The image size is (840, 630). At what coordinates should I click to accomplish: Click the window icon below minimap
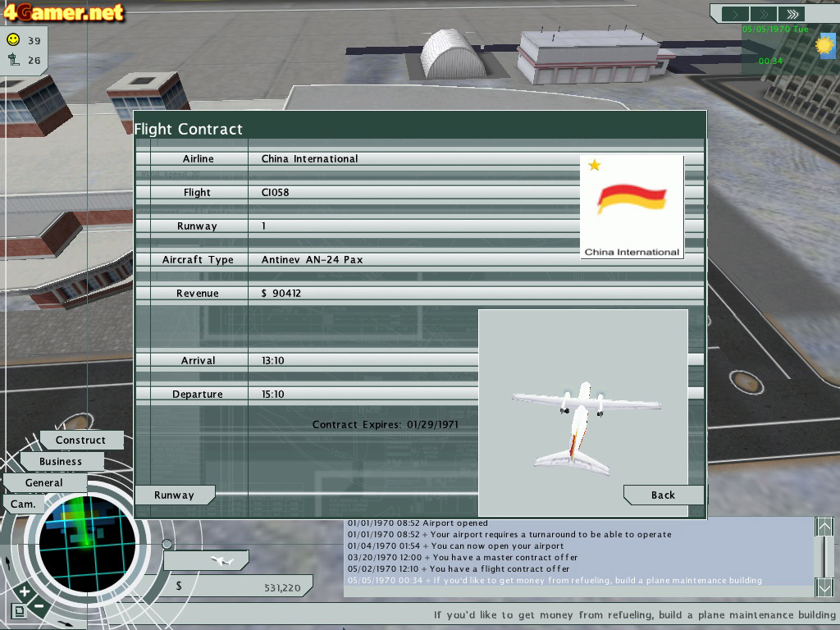(19, 611)
